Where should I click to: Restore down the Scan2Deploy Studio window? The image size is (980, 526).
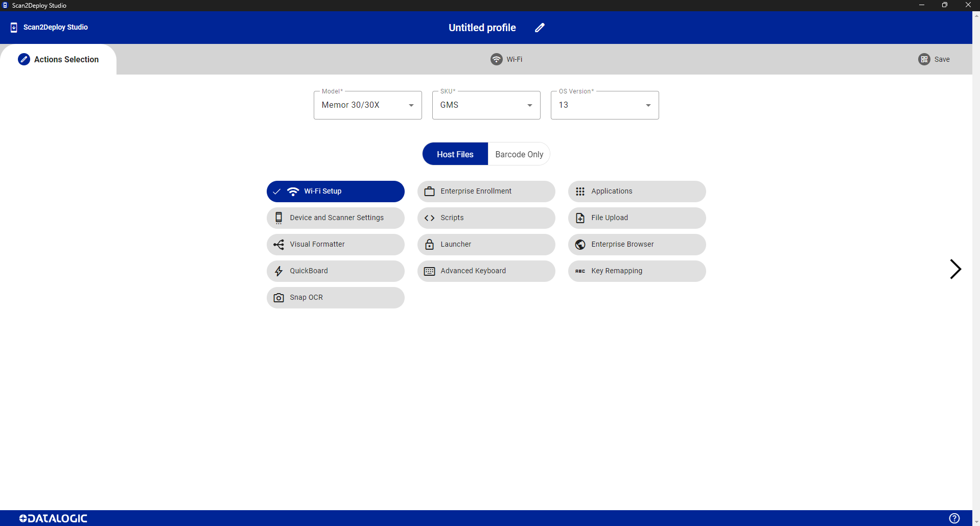(x=944, y=5)
